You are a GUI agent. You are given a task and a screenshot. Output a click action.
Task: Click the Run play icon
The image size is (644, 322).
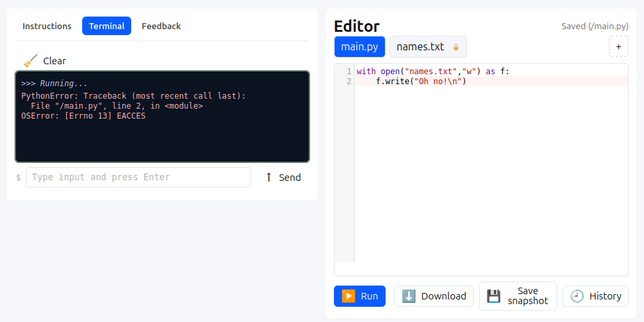pos(349,295)
